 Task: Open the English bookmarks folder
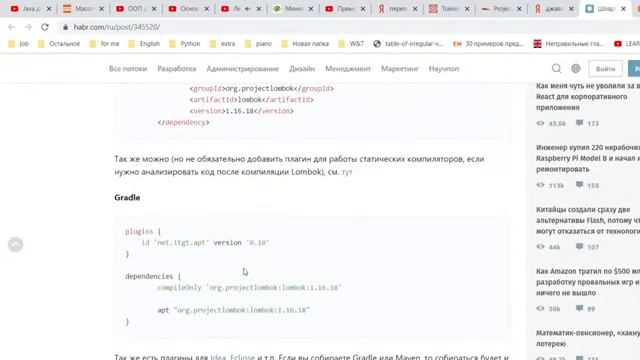(x=144, y=44)
